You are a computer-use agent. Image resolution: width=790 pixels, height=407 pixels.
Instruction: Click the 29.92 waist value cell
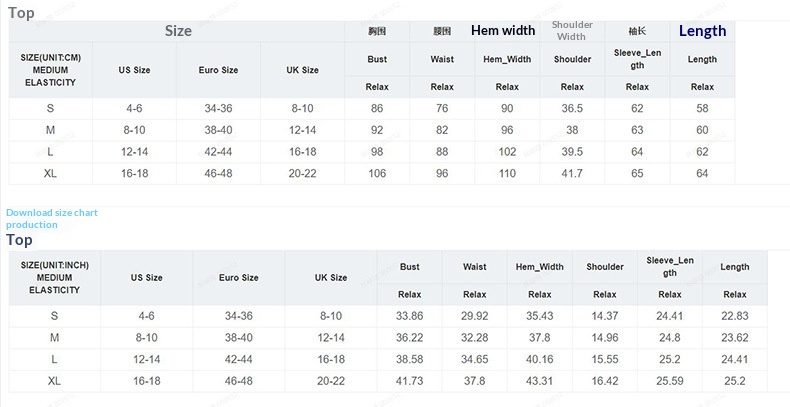475,316
